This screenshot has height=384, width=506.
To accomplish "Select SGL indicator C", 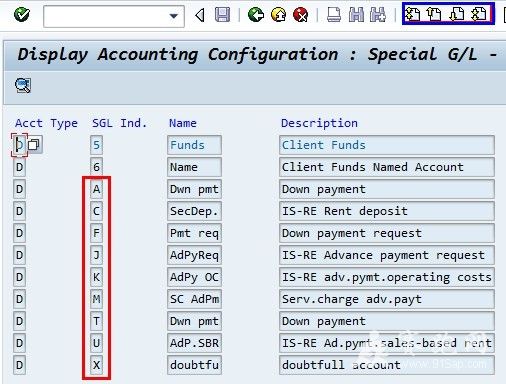I will [96, 211].
